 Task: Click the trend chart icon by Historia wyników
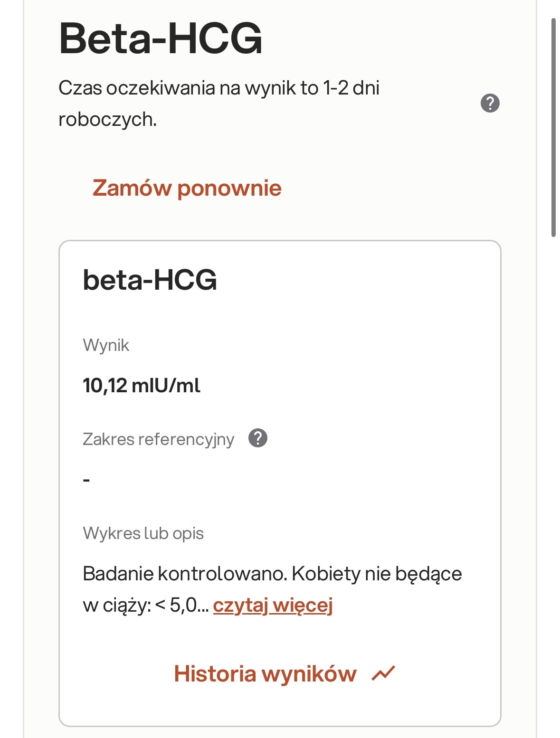click(383, 673)
